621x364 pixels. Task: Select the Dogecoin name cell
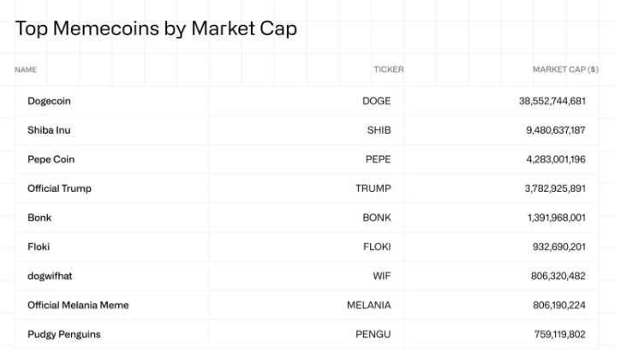(x=49, y=101)
